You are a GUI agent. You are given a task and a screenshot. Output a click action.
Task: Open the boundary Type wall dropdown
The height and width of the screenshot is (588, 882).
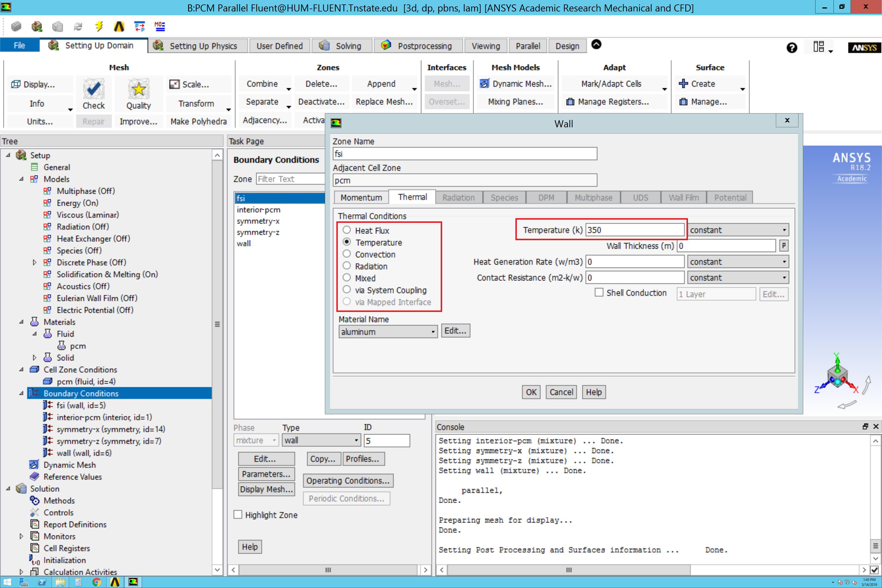[x=321, y=440]
